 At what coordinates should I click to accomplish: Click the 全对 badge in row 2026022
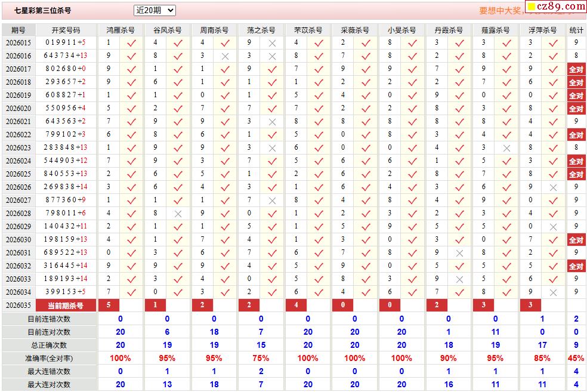576,135
